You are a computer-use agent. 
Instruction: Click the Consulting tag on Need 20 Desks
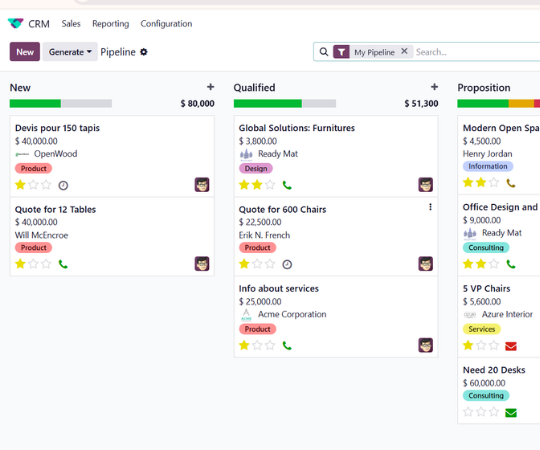tap(486, 396)
